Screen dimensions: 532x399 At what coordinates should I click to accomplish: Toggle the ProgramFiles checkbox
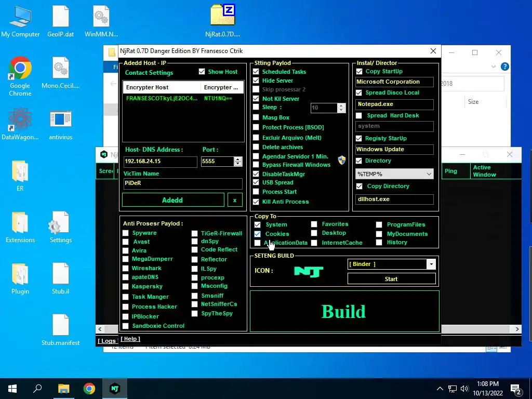[379, 224]
